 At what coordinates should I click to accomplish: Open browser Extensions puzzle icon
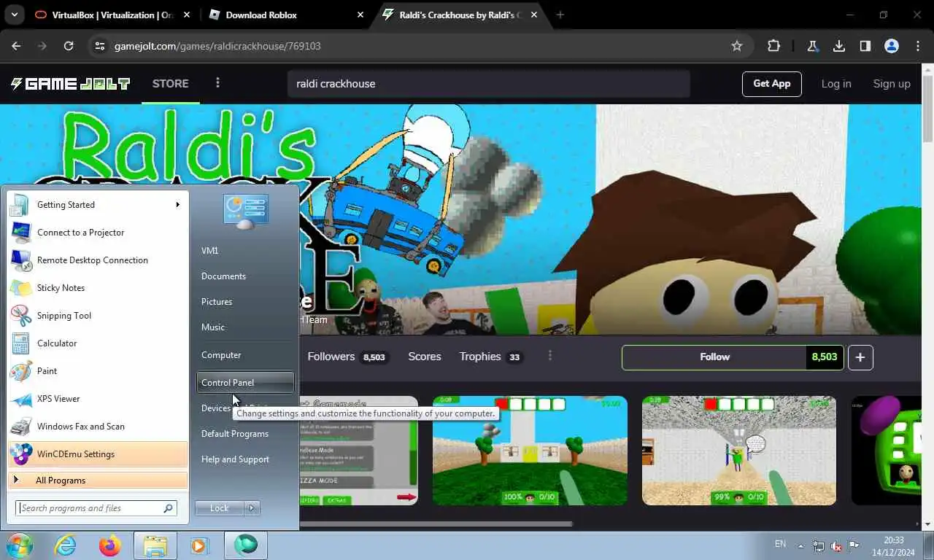[x=773, y=46]
